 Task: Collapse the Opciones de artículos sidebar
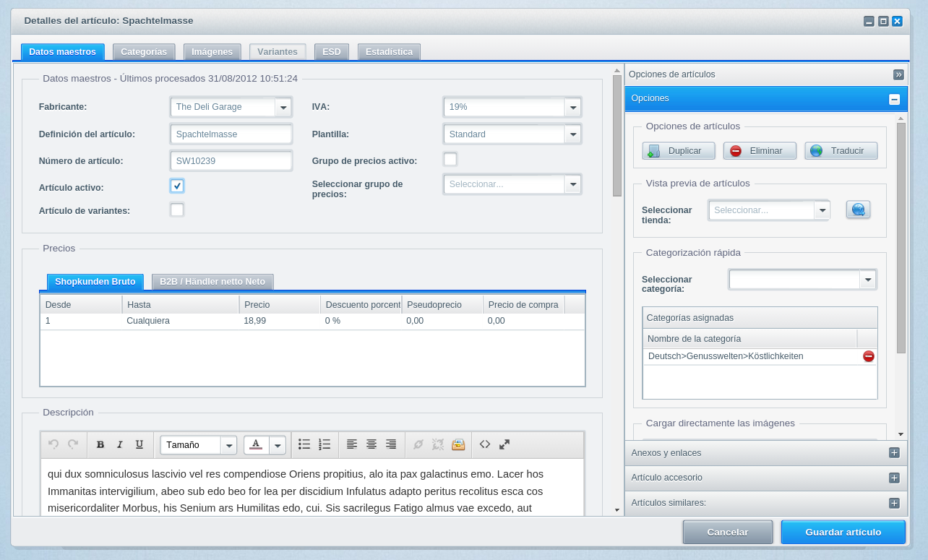click(898, 74)
